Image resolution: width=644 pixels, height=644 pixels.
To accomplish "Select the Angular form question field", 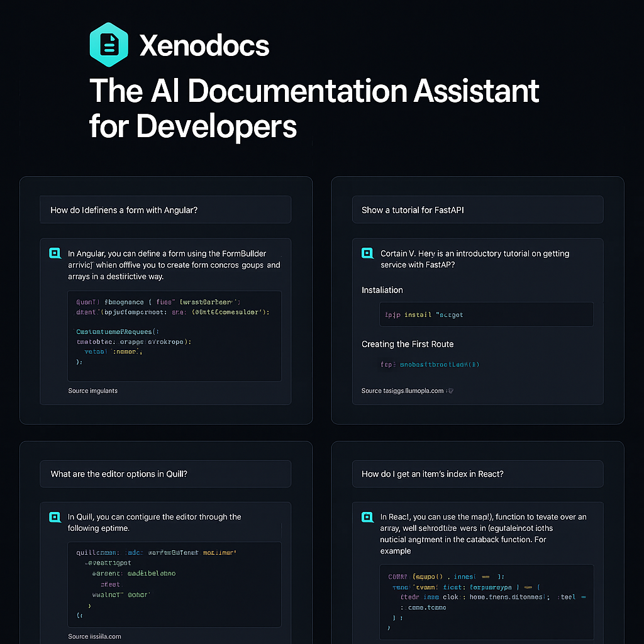I will 165,210.
